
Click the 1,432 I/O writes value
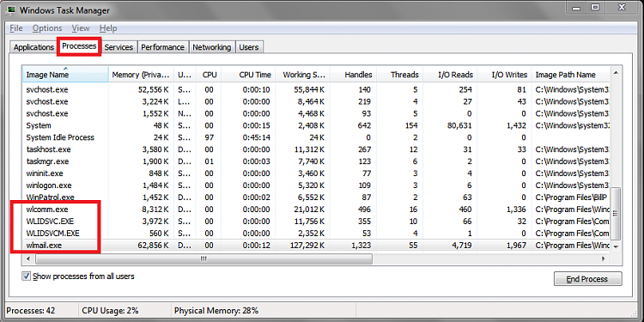[516, 125]
